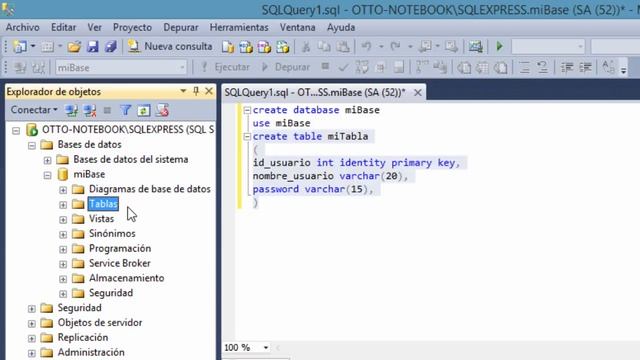This screenshot has height=360, width=640.
Task: Click the Decrease indent icon
Action: tap(567, 67)
